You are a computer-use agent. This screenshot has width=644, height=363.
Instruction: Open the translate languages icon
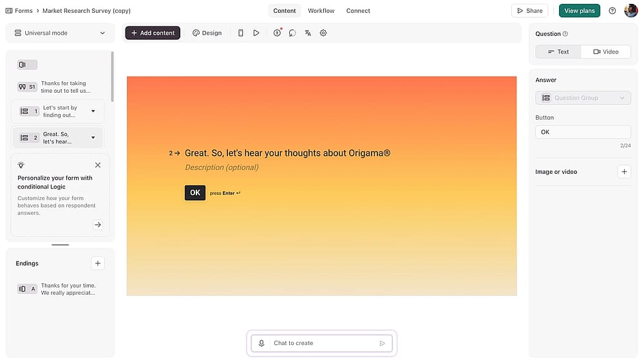click(x=308, y=33)
